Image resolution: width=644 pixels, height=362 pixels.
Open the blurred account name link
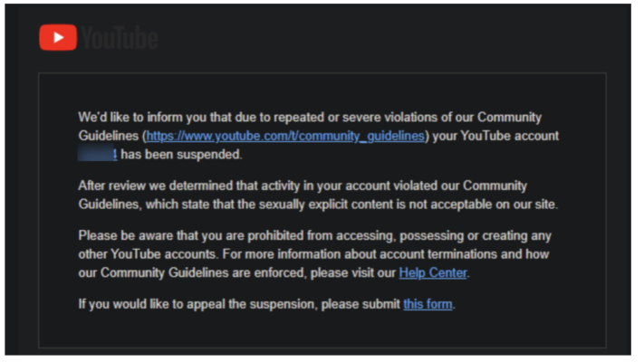(98, 155)
